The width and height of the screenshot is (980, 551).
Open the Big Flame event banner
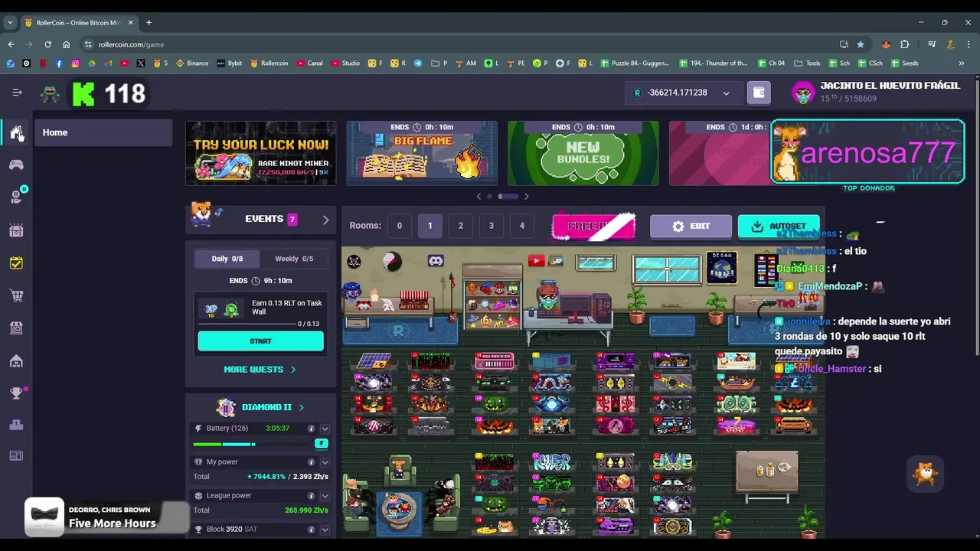pyautogui.click(x=422, y=153)
